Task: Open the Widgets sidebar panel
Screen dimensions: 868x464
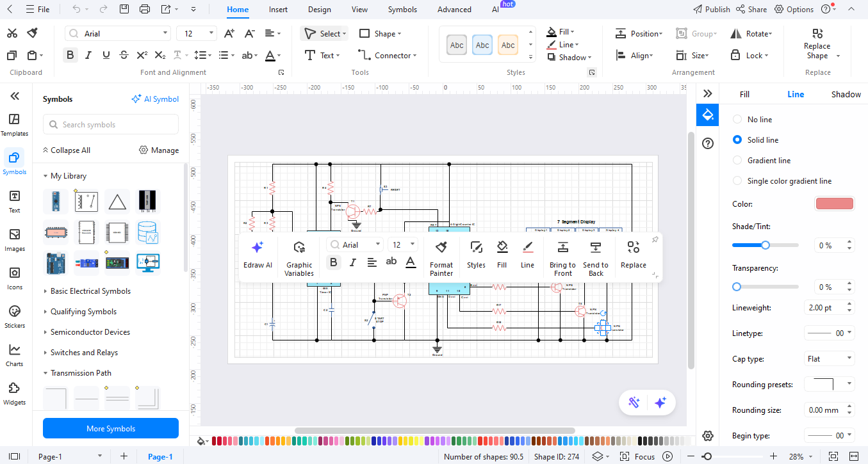Action: pos(14,393)
